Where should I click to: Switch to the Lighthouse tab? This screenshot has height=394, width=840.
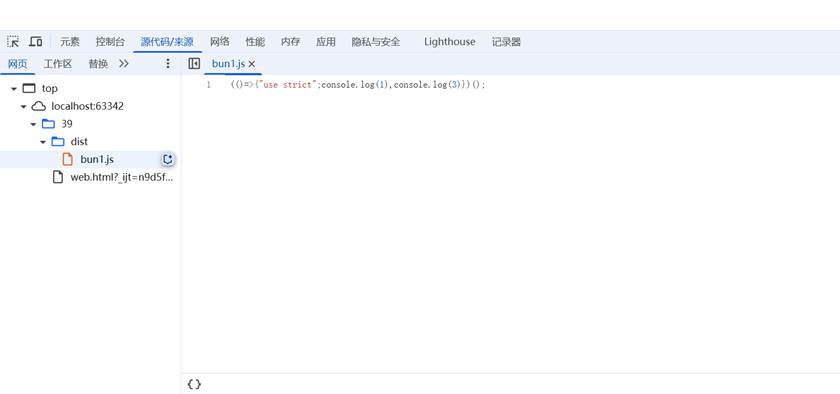tap(449, 42)
